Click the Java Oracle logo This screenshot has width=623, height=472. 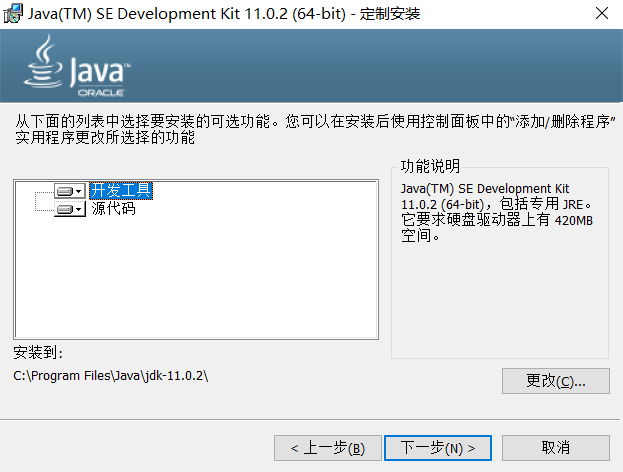pyautogui.click(x=77, y=66)
